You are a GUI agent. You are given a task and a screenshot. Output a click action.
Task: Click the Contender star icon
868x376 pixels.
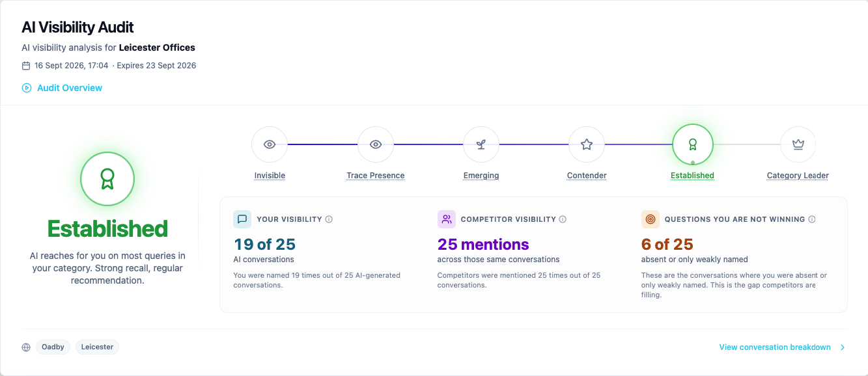click(x=587, y=144)
